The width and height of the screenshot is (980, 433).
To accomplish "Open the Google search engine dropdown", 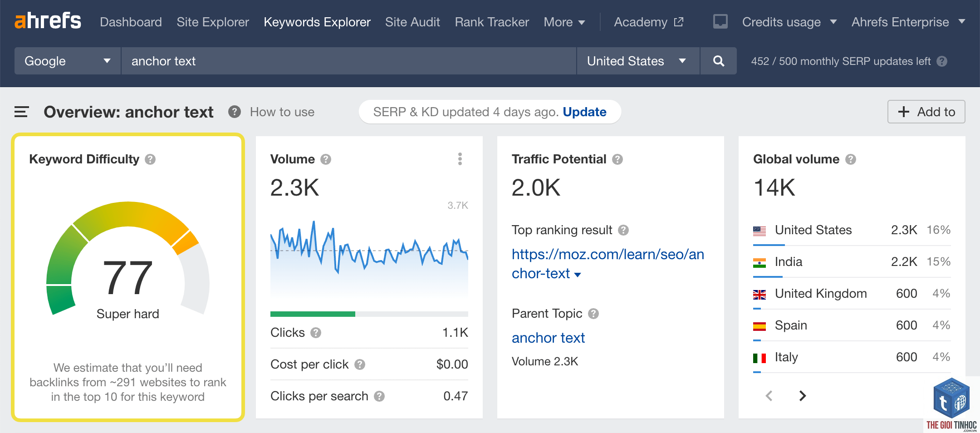I will coord(68,61).
